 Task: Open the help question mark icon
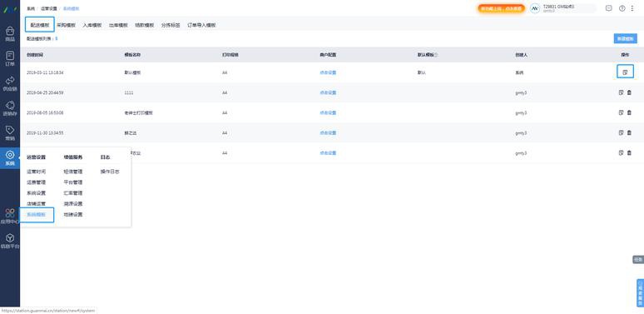point(622,8)
